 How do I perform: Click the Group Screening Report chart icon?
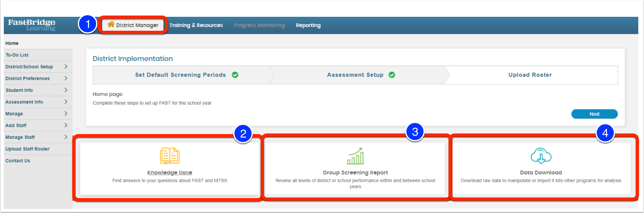pyautogui.click(x=355, y=156)
